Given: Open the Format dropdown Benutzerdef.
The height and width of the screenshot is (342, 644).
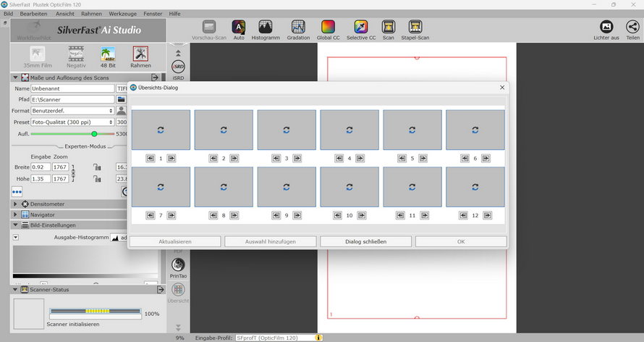Looking at the screenshot, I should pyautogui.click(x=72, y=111).
